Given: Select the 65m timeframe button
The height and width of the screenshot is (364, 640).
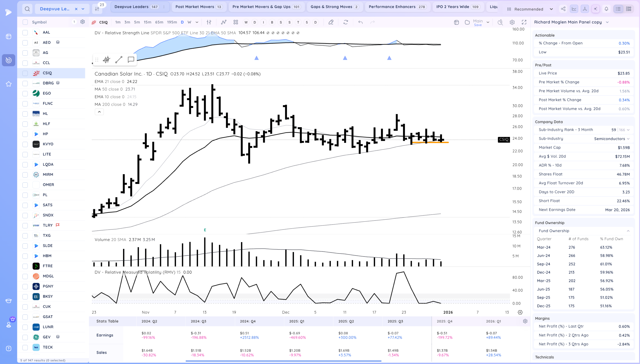Looking at the screenshot, I should click(x=159, y=22).
